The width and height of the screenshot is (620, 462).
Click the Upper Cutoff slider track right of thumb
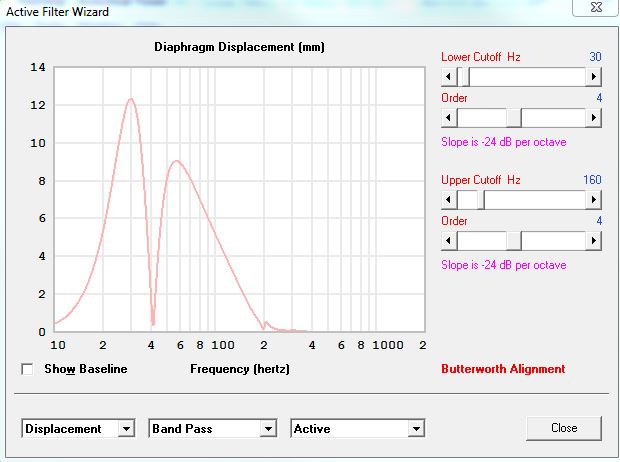[x=535, y=200]
